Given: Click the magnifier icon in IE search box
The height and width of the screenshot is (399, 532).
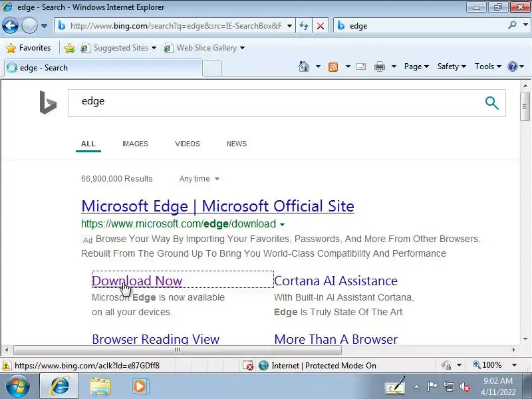Looking at the screenshot, I should coord(512,25).
